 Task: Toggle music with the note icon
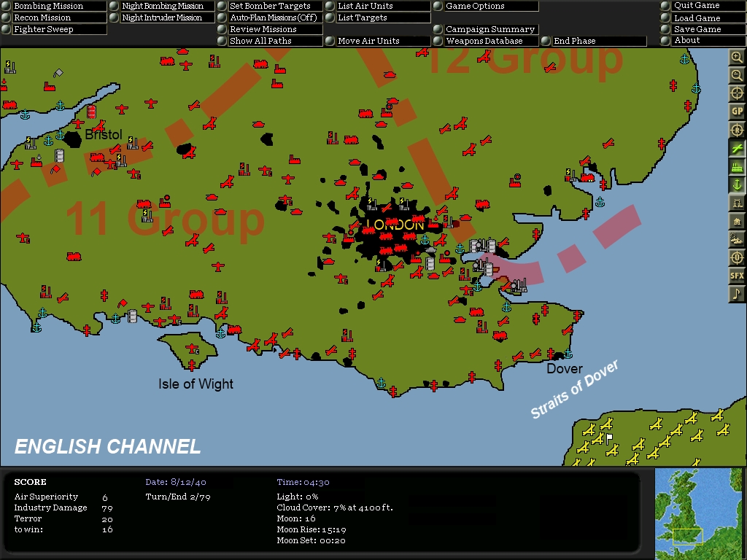(737, 294)
